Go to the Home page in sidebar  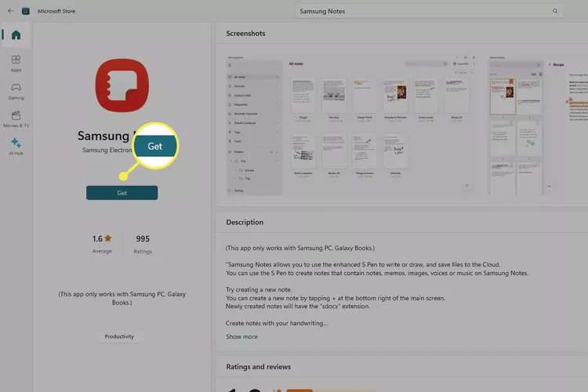(16, 35)
